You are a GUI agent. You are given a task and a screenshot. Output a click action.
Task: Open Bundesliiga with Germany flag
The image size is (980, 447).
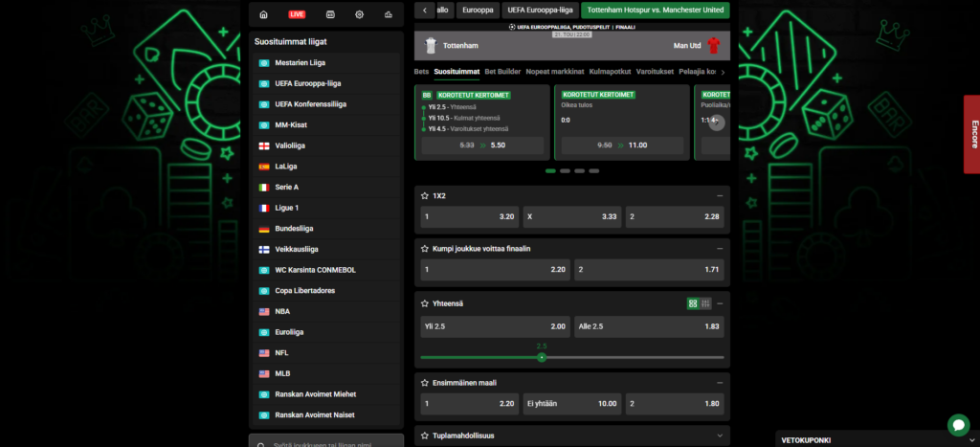(x=326, y=229)
